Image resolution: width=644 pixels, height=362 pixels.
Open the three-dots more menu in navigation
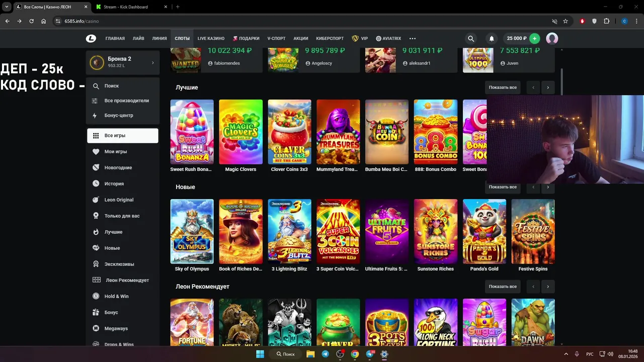[x=413, y=38]
